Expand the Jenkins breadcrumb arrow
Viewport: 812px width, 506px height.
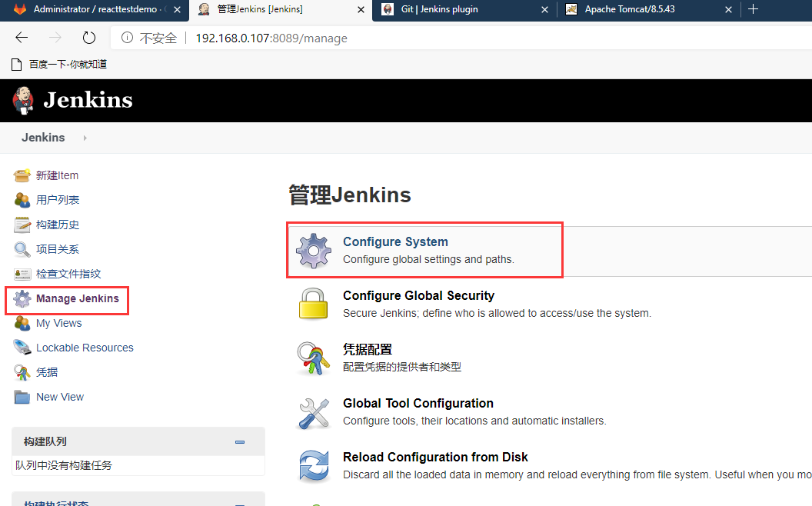(85, 138)
